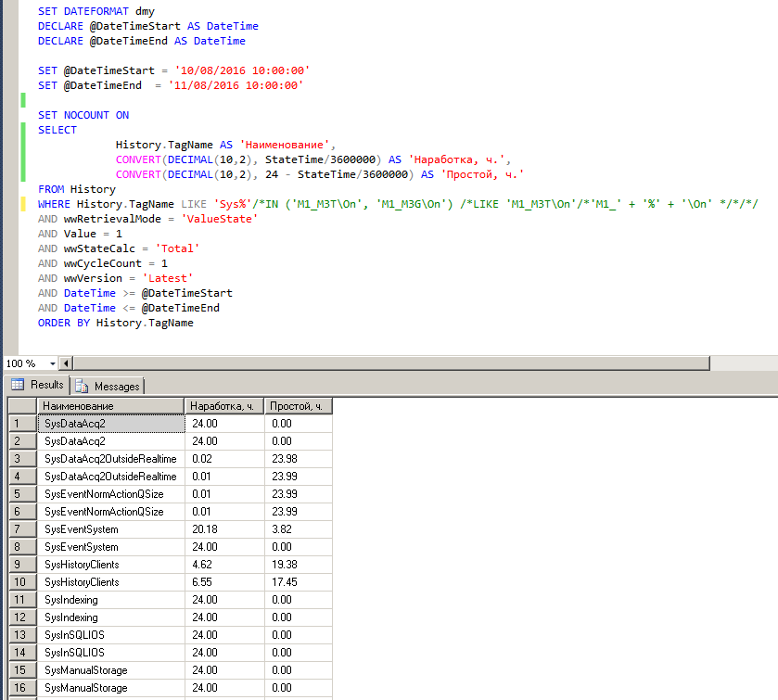Click the SysDataAcq2 name cell in row 1
The width and height of the screenshot is (778, 700).
110,424
